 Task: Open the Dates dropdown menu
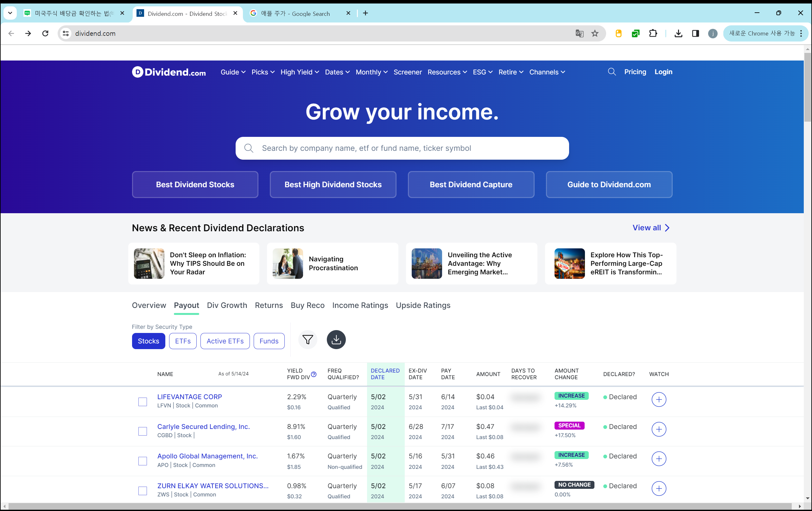337,72
